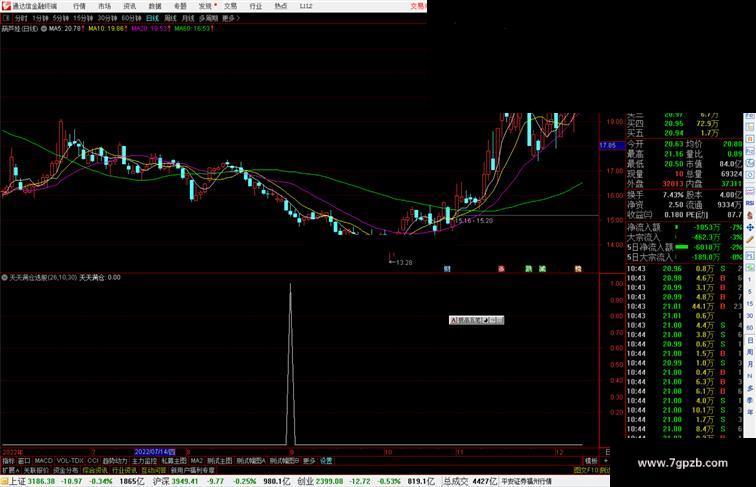This screenshot has height=487, width=756.
Task: Select the MA2 indicator tab
Action: [x=197, y=461]
